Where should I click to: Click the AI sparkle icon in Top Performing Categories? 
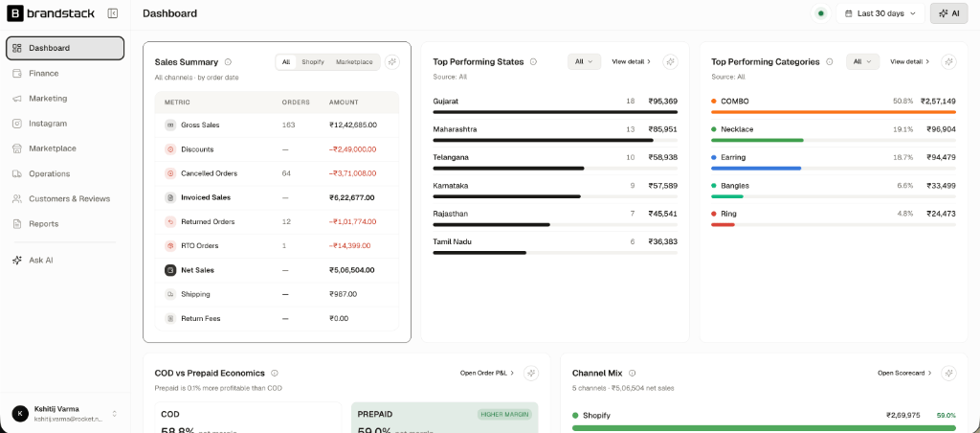click(948, 62)
